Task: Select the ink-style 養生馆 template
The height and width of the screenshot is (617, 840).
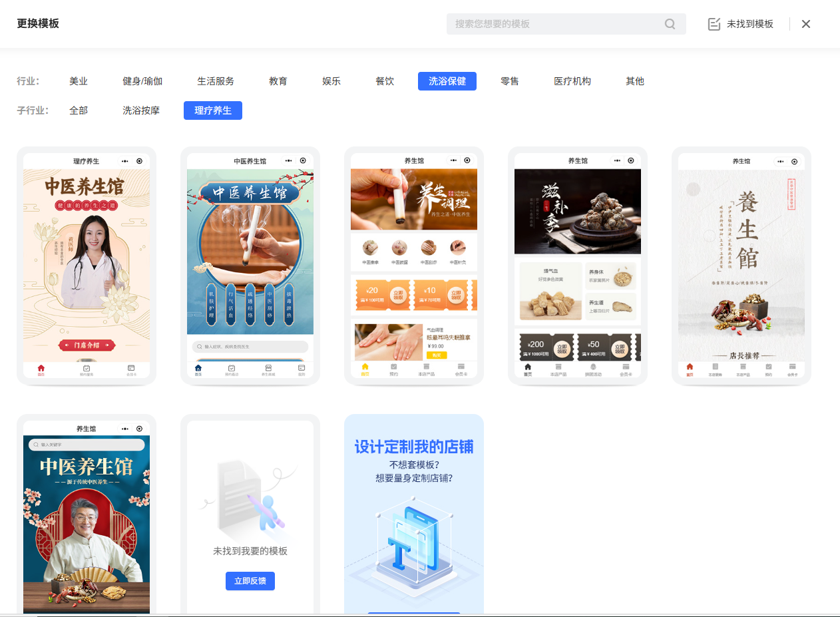Action: tap(741, 266)
